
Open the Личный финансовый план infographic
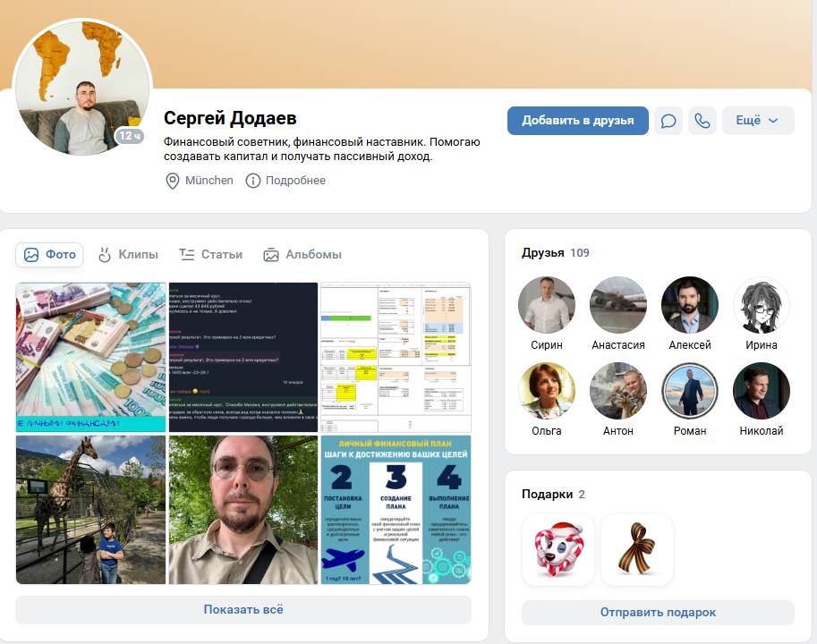coord(396,510)
